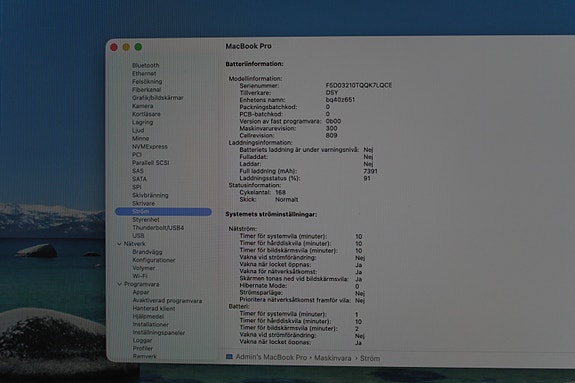Select Avaktiverad programvara entry

pyautogui.click(x=167, y=300)
